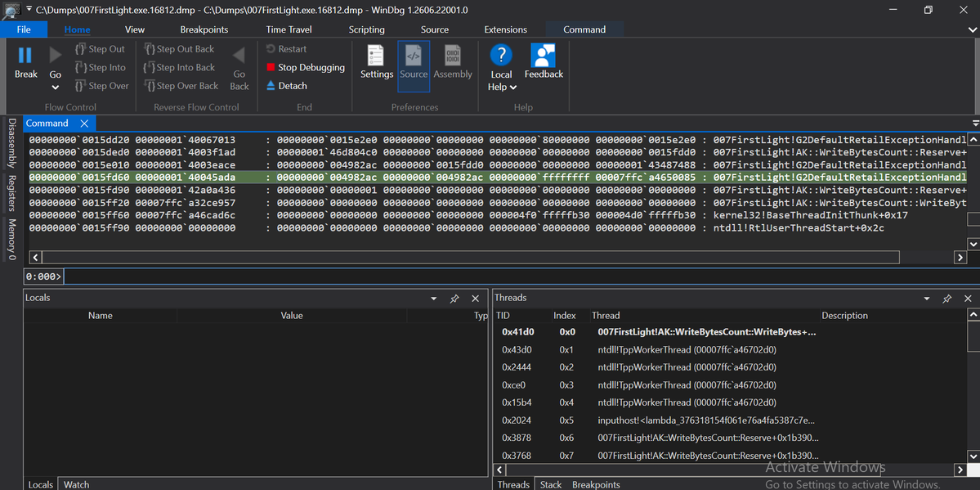
Task: Open the Disassembly side panel
Action: (11, 143)
